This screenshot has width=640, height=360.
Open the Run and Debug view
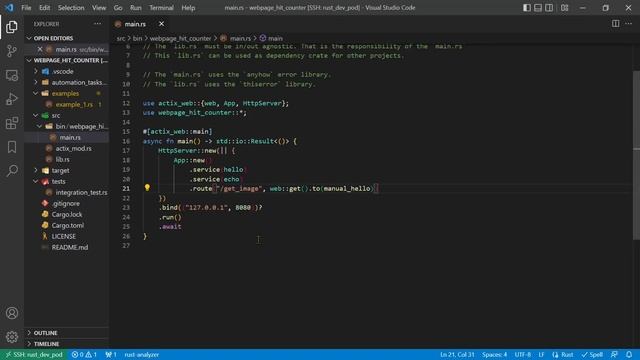[12, 99]
